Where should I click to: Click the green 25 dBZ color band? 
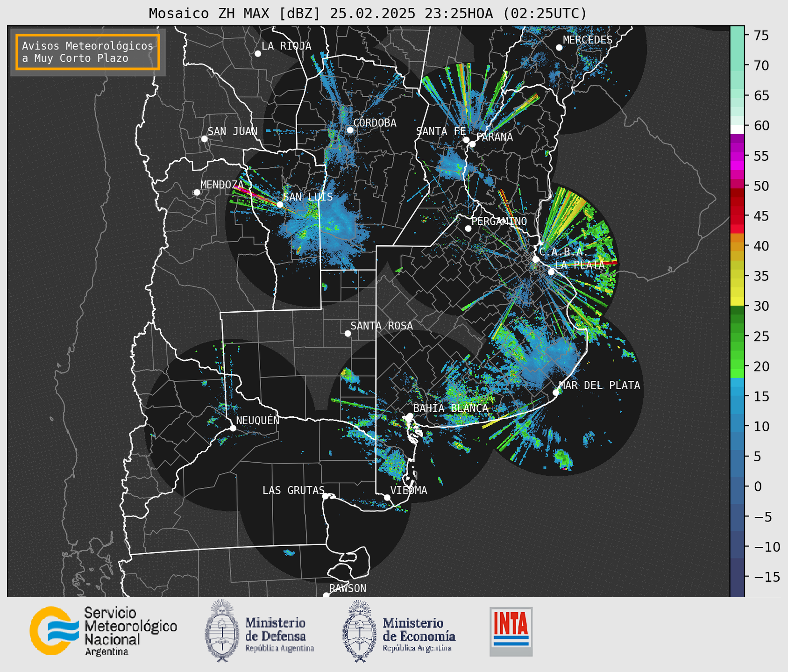tap(737, 336)
